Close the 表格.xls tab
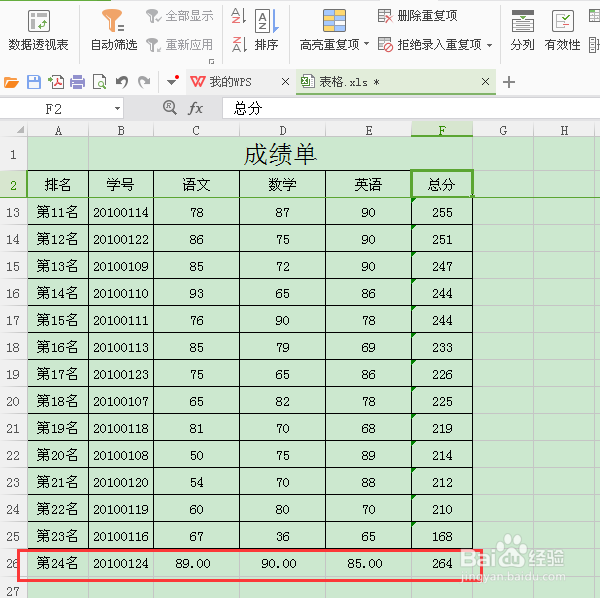 coord(485,81)
